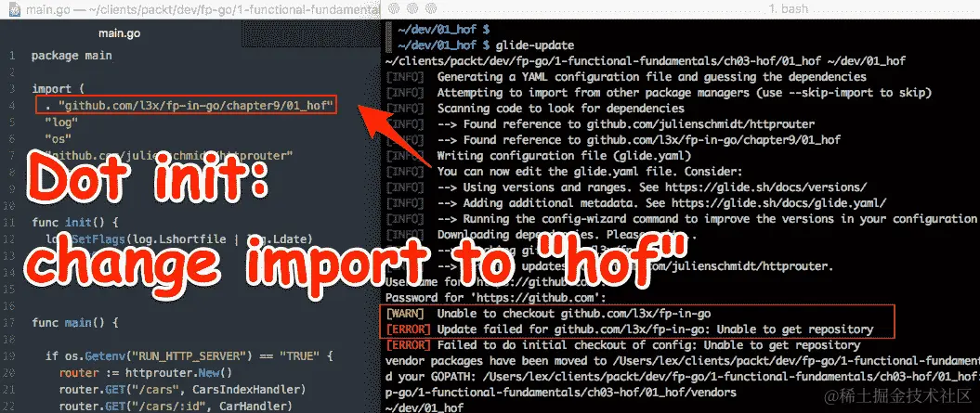The height and width of the screenshot is (413, 980).
Task: Click the 'You can now edit the glide.yaml file' line
Action: [565, 171]
